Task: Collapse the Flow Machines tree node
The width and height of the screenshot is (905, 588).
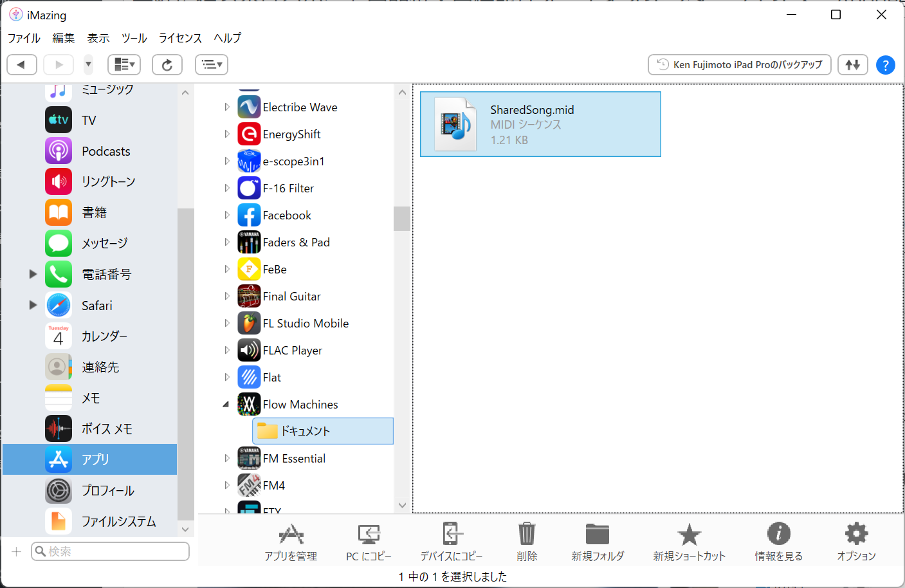Action: (x=226, y=405)
